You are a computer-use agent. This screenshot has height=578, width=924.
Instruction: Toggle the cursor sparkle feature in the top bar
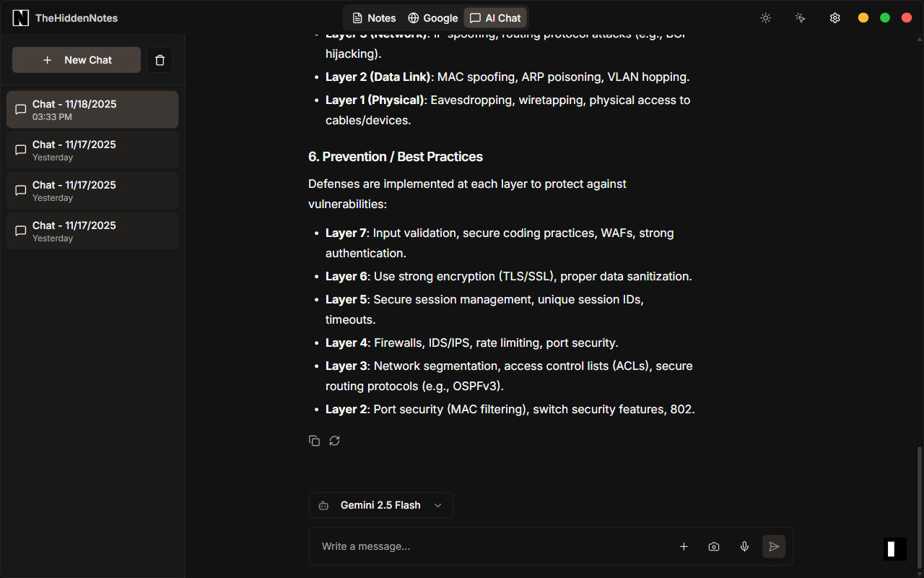(800, 17)
